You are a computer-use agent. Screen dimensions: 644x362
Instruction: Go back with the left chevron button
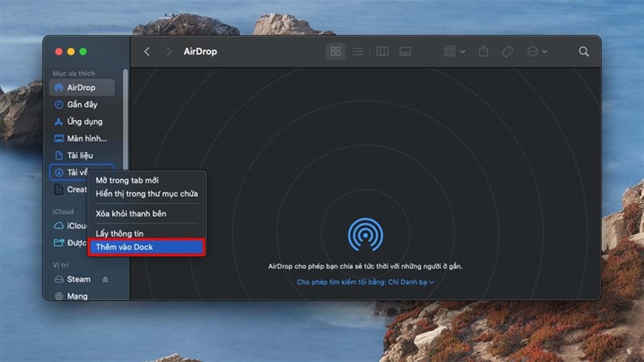(147, 51)
